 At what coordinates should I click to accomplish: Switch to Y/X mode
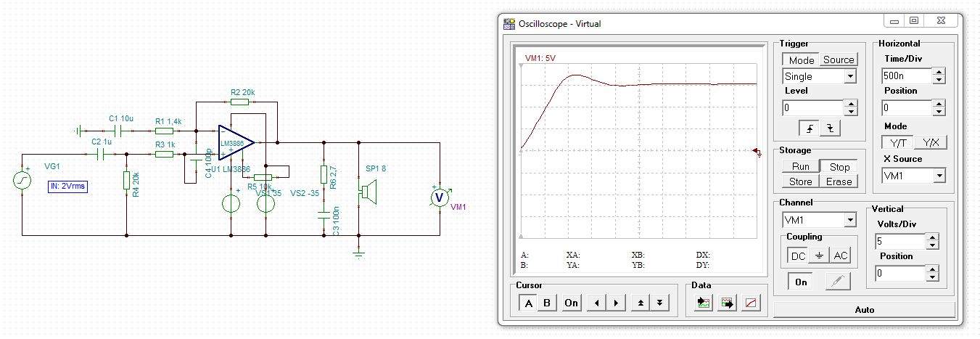coord(931,142)
